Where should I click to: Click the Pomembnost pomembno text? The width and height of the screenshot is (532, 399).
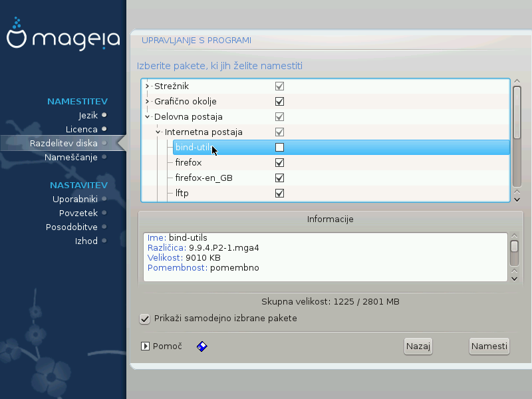pyautogui.click(x=203, y=268)
